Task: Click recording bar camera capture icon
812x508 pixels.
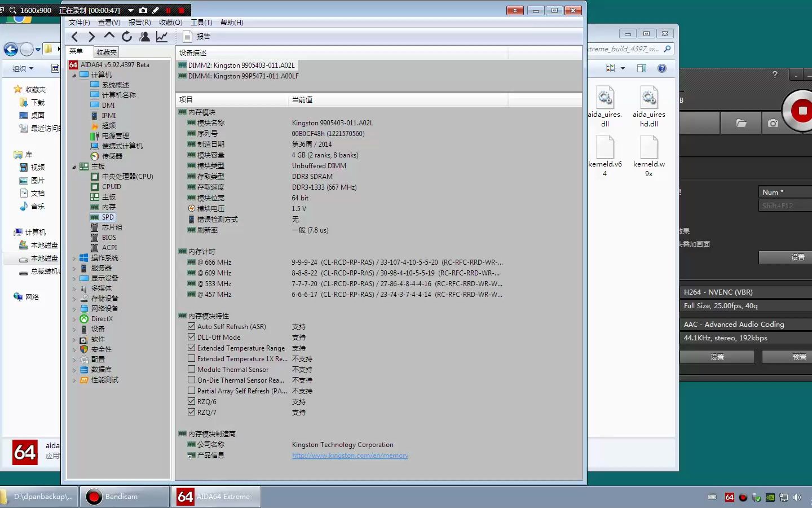Action: [143, 10]
